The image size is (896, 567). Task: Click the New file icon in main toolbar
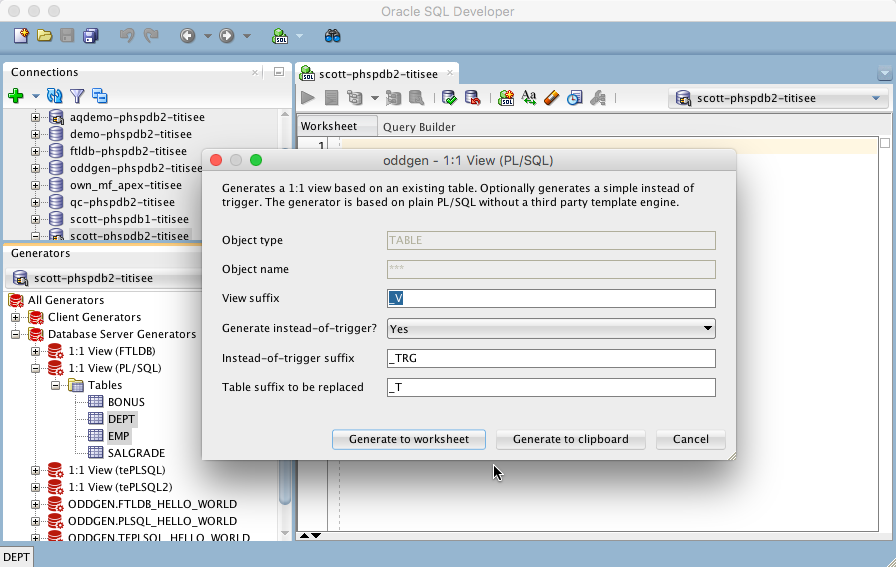[x=22, y=36]
